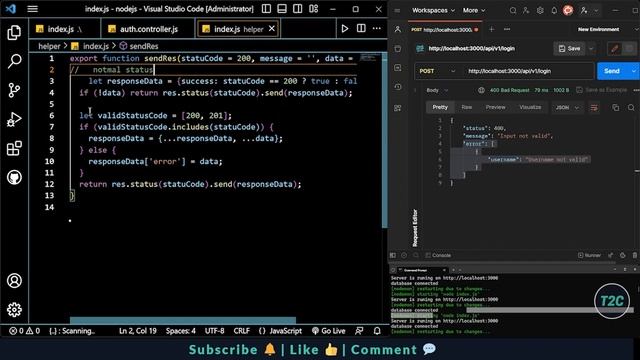Open the Source Control view

coord(14,90)
